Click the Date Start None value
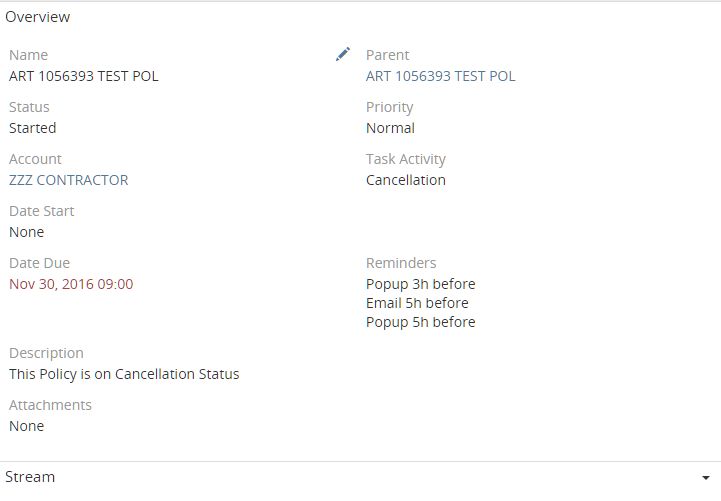721x501 pixels. [x=26, y=232]
